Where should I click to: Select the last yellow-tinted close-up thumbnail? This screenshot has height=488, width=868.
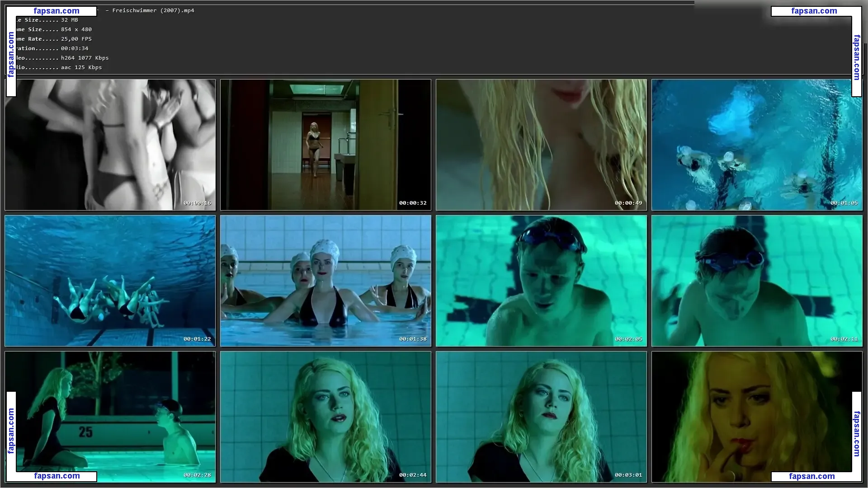pyautogui.click(x=757, y=417)
